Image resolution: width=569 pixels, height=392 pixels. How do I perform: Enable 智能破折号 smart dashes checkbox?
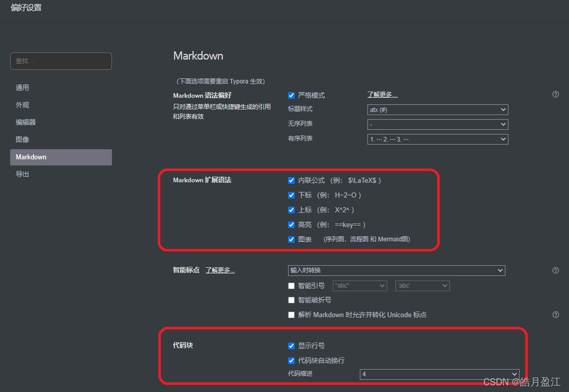point(291,300)
